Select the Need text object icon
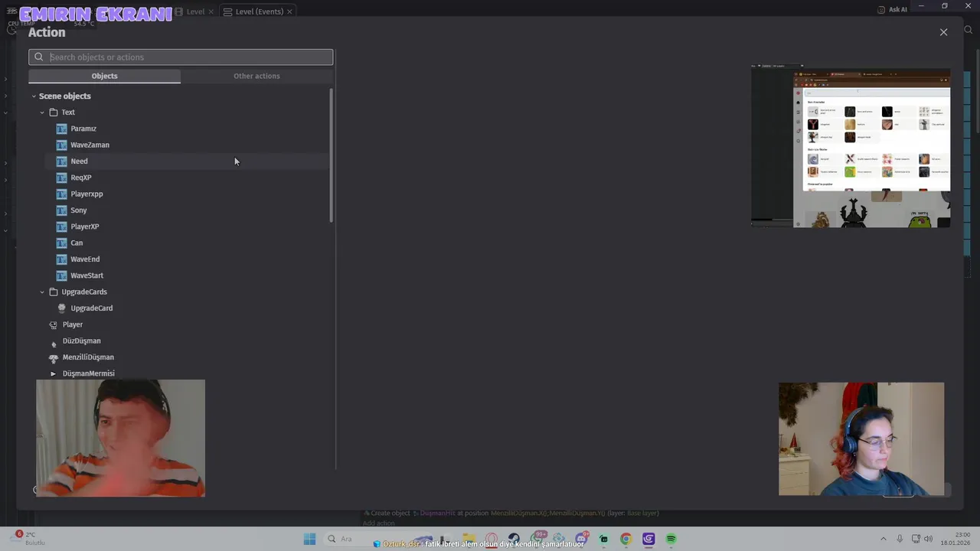980x551 pixels. [61, 161]
